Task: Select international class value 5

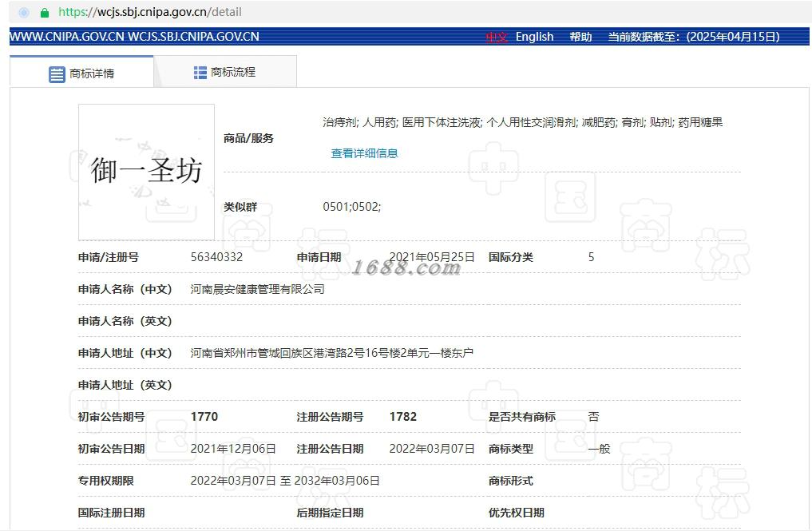Action: [591, 257]
